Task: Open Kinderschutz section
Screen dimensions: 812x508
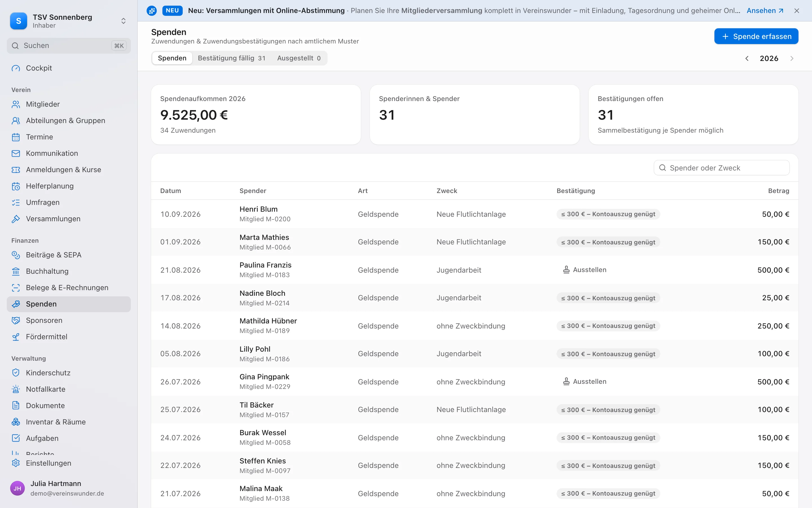Action: [x=69, y=373]
